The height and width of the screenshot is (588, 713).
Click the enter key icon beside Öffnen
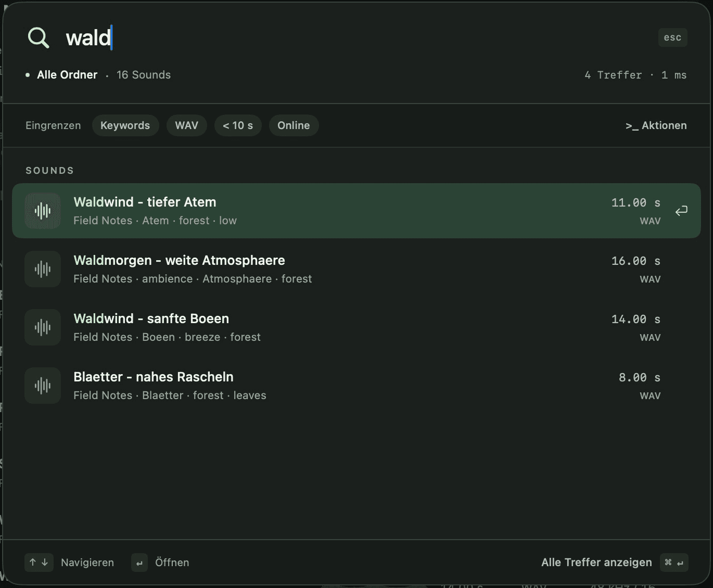tap(139, 563)
